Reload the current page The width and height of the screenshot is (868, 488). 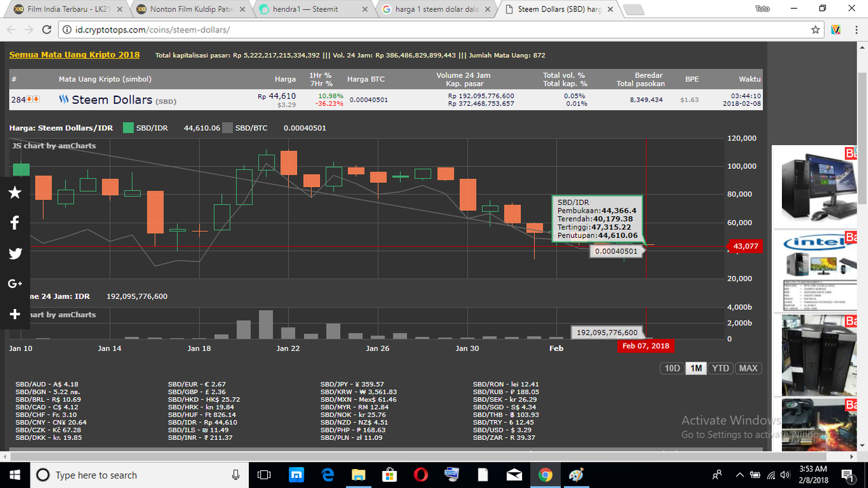[47, 30]
